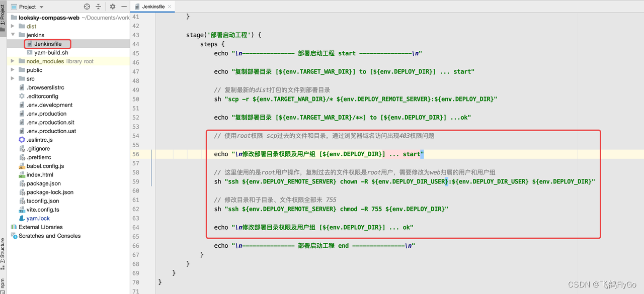Click the scp -r command on line 50
Screen dimensions: 644x294
[x=356, y=99]
